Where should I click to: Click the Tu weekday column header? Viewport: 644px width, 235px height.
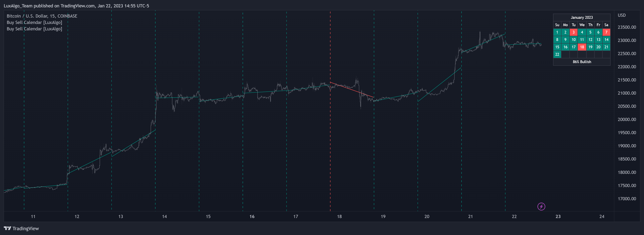pos(573,25)
